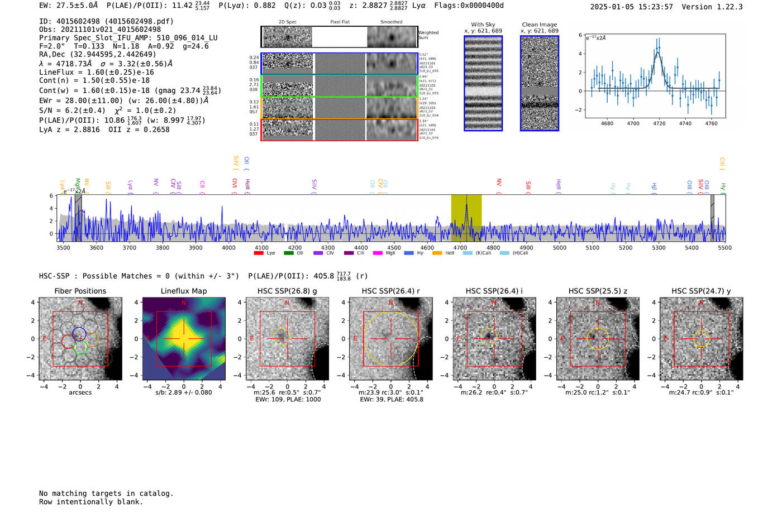Select the HSC SSP(24.7) y image
Screen dimensions: 782x532
point(702,339)
